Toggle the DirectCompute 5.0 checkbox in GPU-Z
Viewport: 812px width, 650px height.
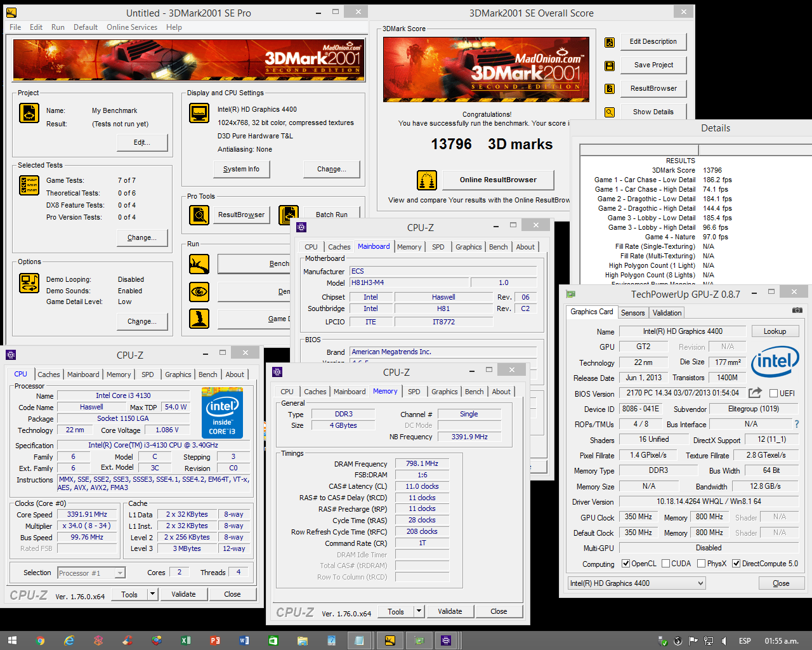[x=737, y=564]
